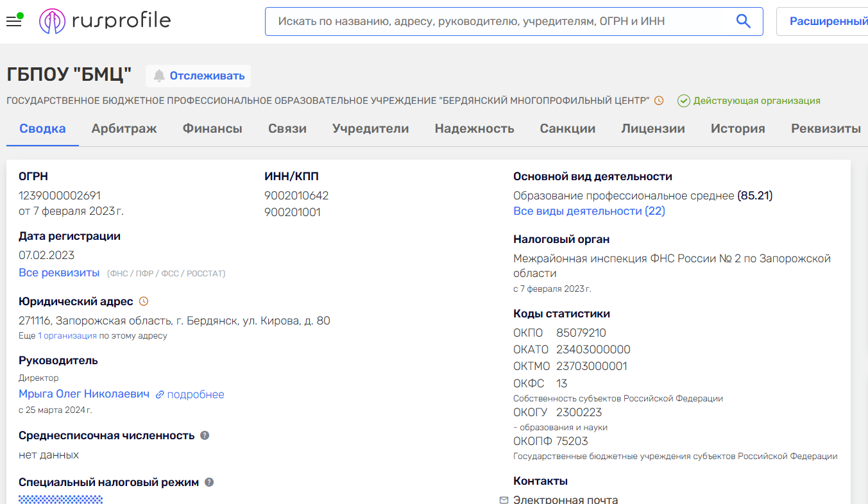Click the help icon next to Среднесписочная численность
This screenshot has height=504, width=868.
pyautogui.click(x=205, y=435)
